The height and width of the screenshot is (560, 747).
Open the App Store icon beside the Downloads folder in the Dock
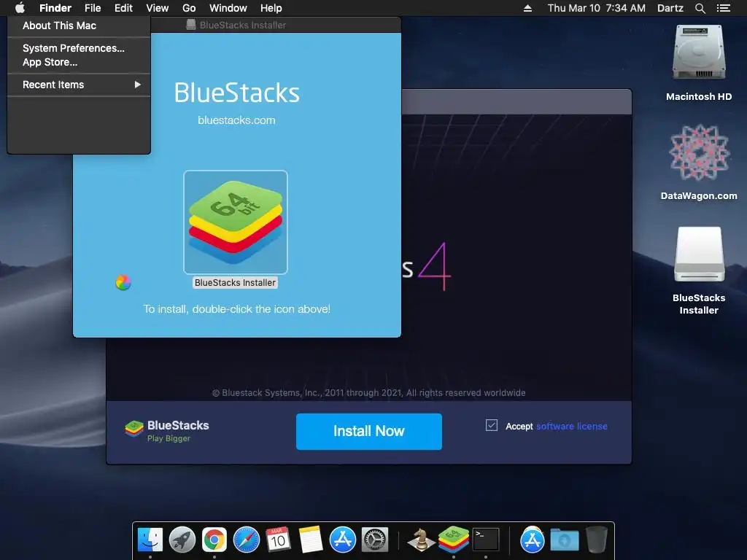tap(532, 540)
